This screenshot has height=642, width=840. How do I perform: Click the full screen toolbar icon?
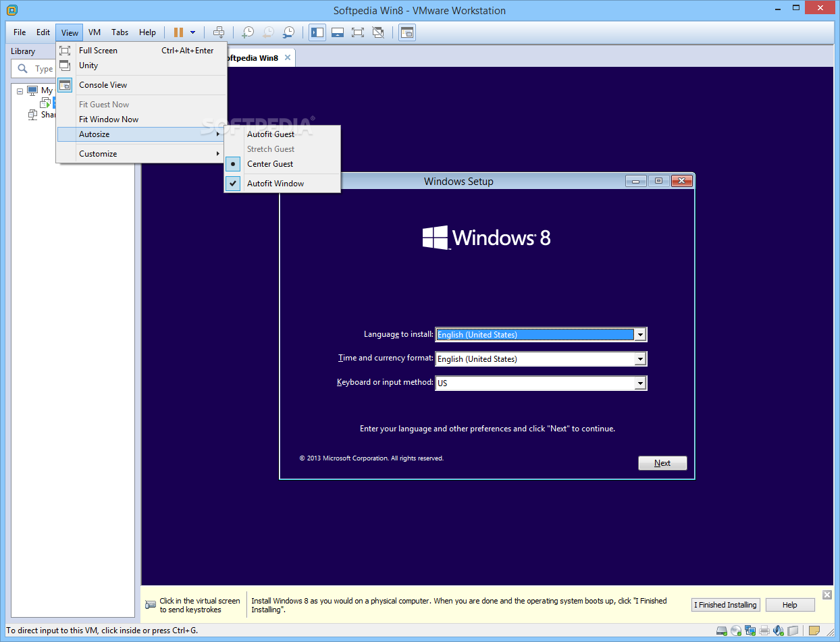pos(358,32)
